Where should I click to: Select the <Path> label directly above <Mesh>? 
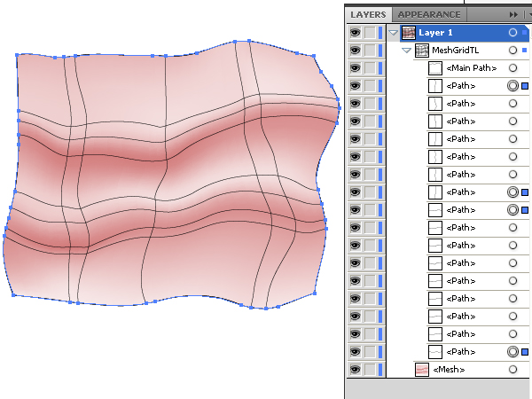click(461, 351)
